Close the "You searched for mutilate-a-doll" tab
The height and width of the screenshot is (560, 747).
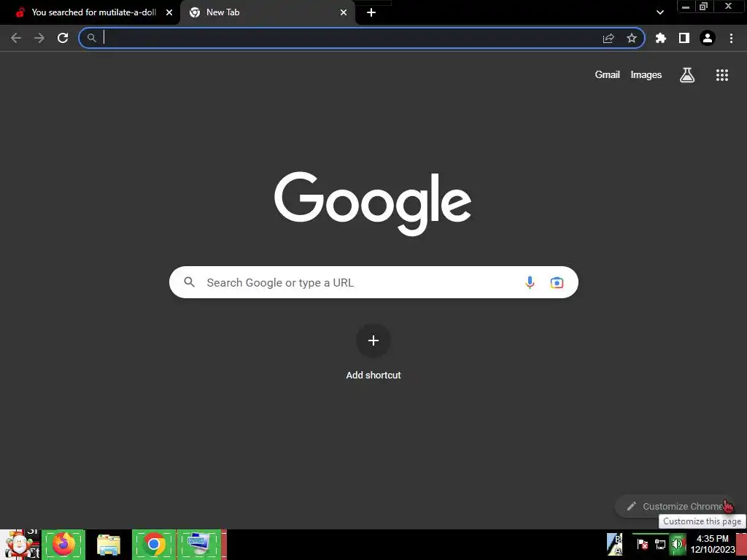pyautogui.click(x=169, y=12)
